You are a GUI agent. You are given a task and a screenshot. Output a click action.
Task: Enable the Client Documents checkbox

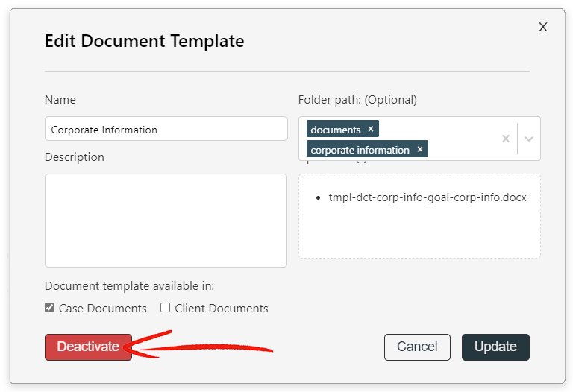pos(165,308)
